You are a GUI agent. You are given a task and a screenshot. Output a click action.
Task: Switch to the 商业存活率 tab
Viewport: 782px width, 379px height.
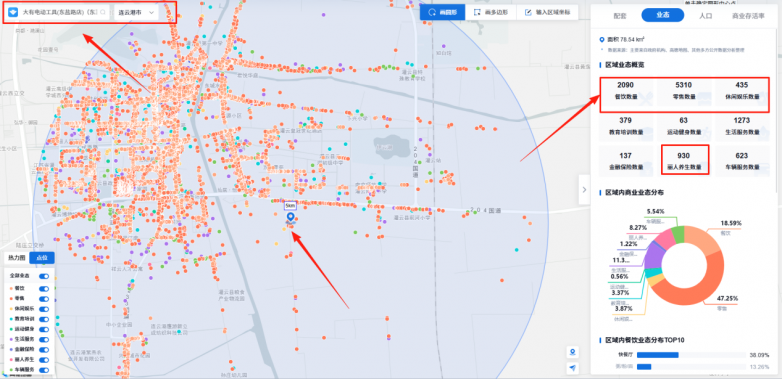(x=748, y=15)
